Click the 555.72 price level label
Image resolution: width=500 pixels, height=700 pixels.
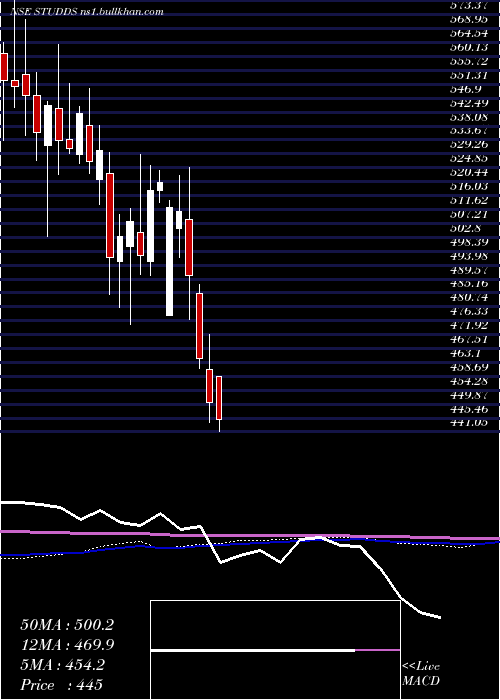tap(471, 61)
